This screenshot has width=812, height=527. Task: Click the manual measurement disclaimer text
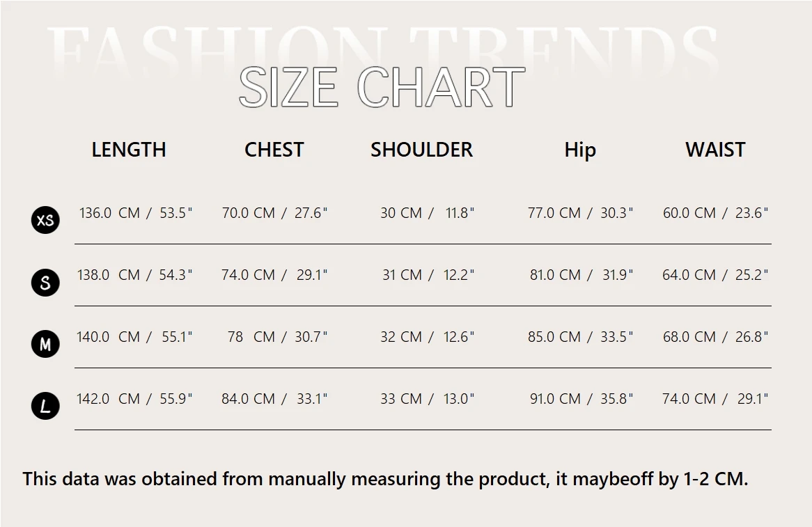(x=385, y=479)
